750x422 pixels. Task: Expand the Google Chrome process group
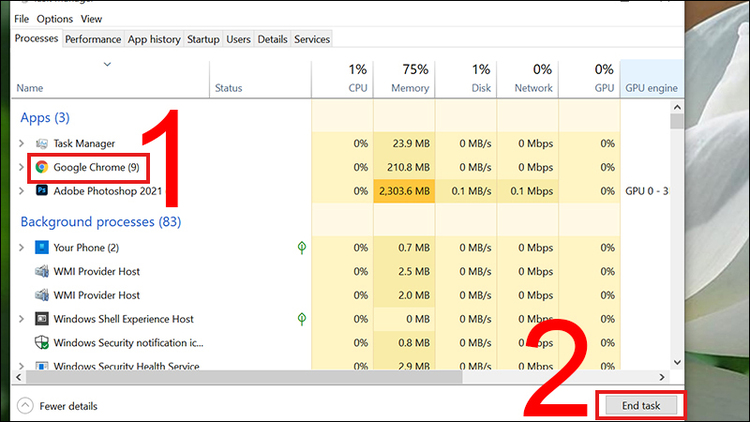pyautogui.click(x=22, y=167)
